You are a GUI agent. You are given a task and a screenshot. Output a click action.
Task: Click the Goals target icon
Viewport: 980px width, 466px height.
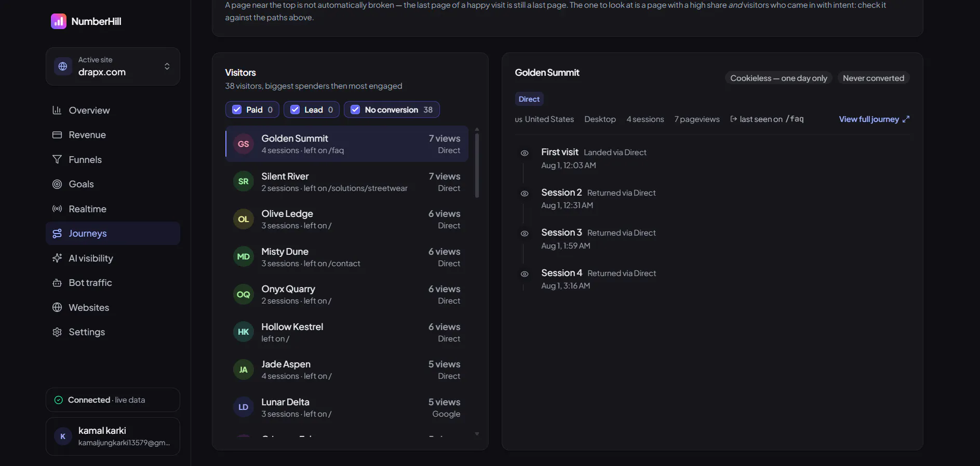coord(57,184)
